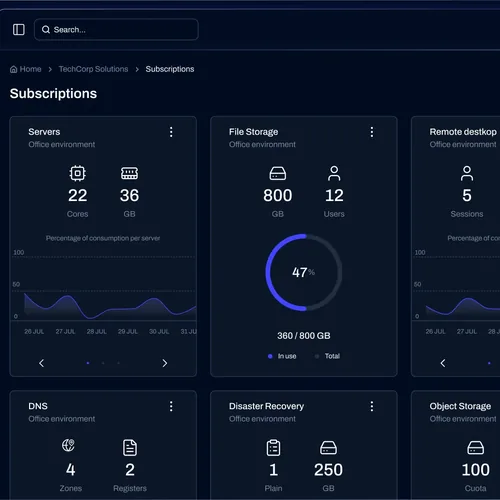Click the Object Storage card title

coord(460,406)
